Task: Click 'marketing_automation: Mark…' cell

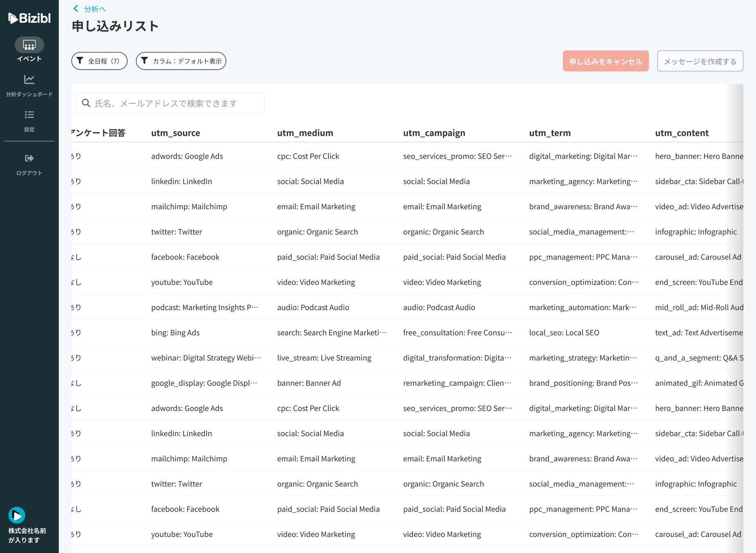Action: point(583,307)
